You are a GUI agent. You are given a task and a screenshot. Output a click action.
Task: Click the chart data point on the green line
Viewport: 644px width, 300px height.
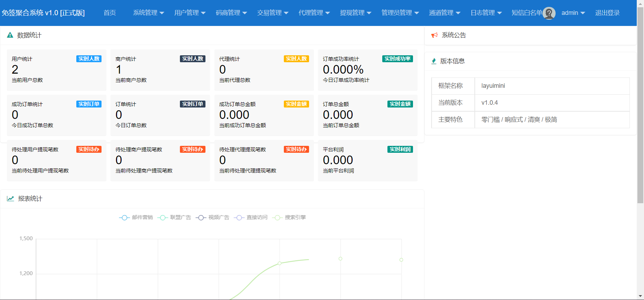tap(280, 263)
